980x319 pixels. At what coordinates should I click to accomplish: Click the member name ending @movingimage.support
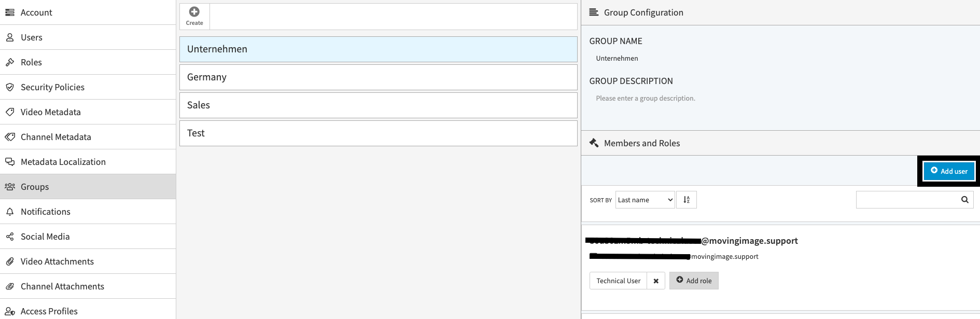pyautogui.click(x=692, y=241)
